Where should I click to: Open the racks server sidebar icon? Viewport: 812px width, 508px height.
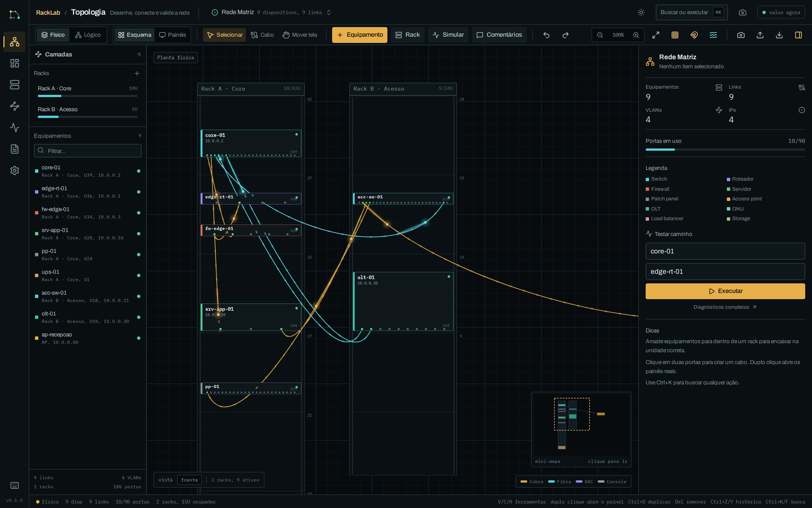(14, 84)
